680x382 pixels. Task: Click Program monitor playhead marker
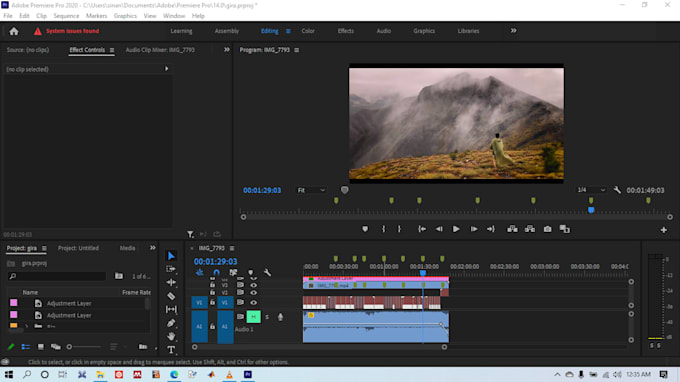591,210
